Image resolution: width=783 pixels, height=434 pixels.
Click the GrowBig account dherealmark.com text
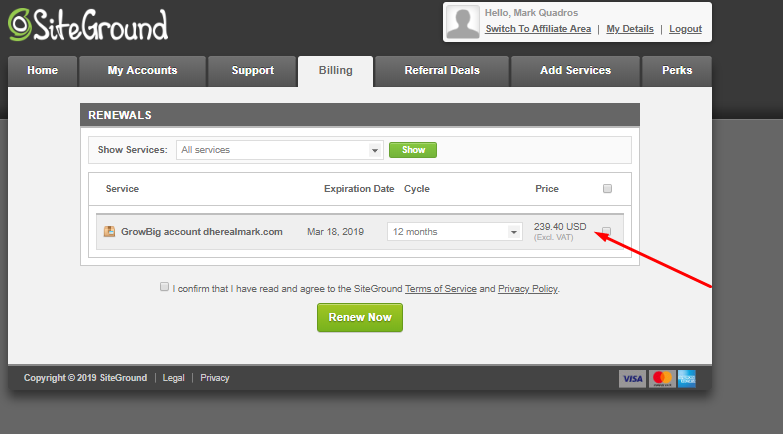coord(202,232)
